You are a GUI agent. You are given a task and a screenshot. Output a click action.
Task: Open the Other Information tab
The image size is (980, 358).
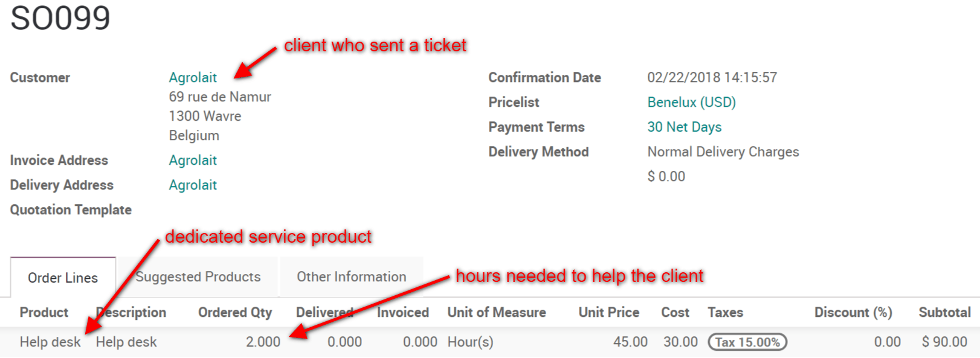(x=351, y=277)
